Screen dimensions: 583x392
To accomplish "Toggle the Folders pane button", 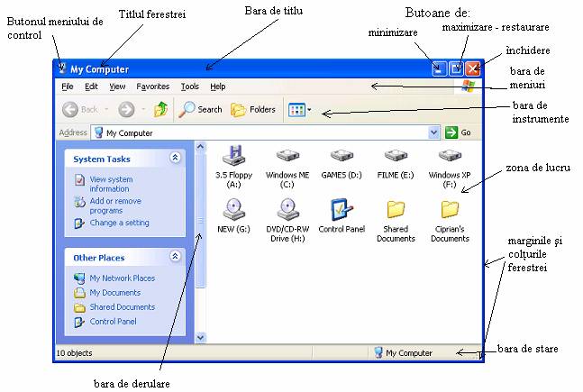I will pyautogui.click(x=253, y=110).
